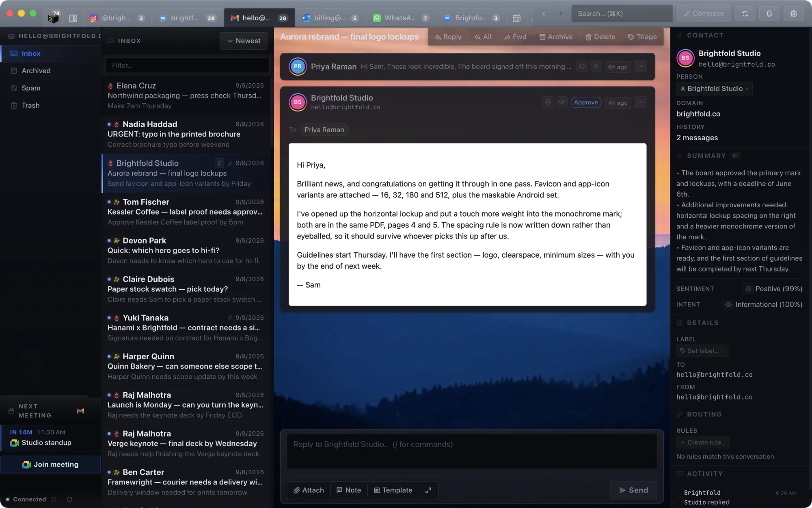Click the Compose button
Viewport: 812px width, 508px height.
click(704, 13)
